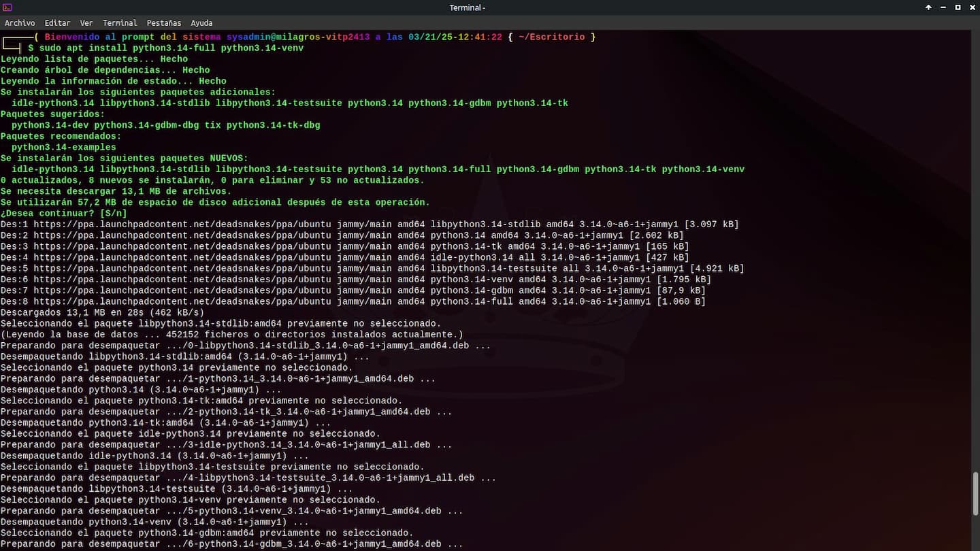Viewport: 980px width, 551px height.
Task: Click 'Preparando para desempaquetar .../1-python3.14' line
Action: 218,378
